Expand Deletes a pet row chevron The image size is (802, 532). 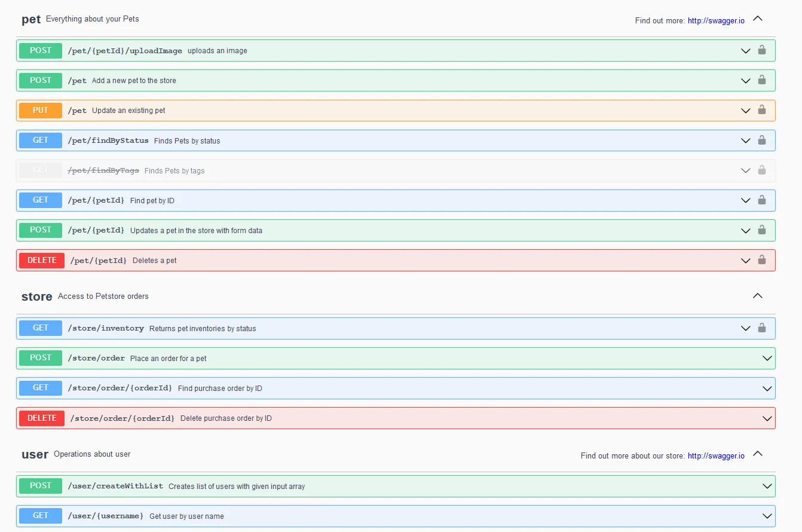pyautogui.click(x=746, y=261)
